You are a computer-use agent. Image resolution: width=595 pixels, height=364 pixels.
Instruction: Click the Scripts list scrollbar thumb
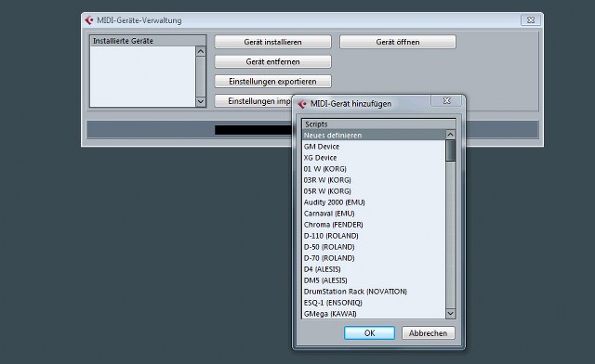pos(450,150)
